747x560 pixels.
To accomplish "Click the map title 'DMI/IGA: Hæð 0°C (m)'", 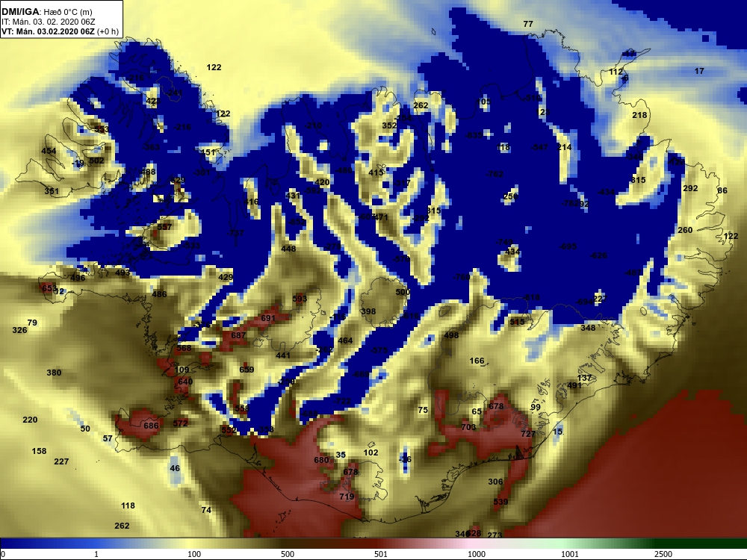I will point(46,12).
